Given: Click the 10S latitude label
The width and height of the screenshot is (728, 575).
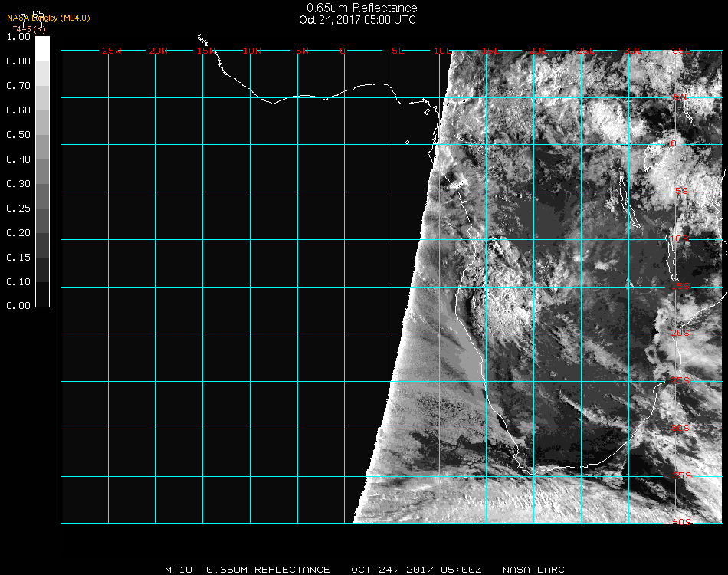Looking at the screenshot, I should click(680, 239).
